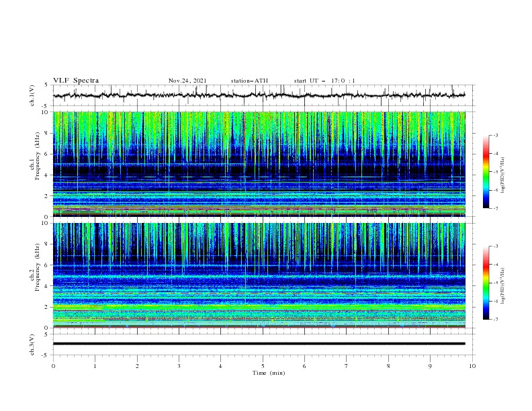Screen dimensions: 532x411
Task: Click inside the ch.2 spectrogram panel
Action: pyautogui.click(x=259, y=275)
